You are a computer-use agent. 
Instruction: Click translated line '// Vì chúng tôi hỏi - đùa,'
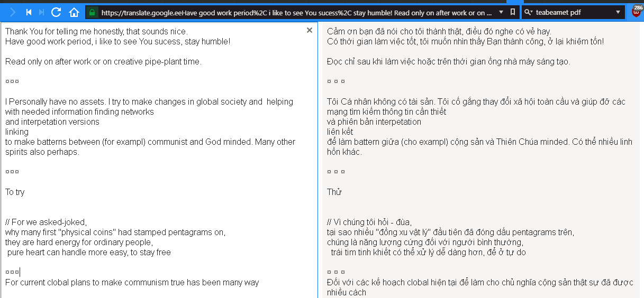click(369, 222)
